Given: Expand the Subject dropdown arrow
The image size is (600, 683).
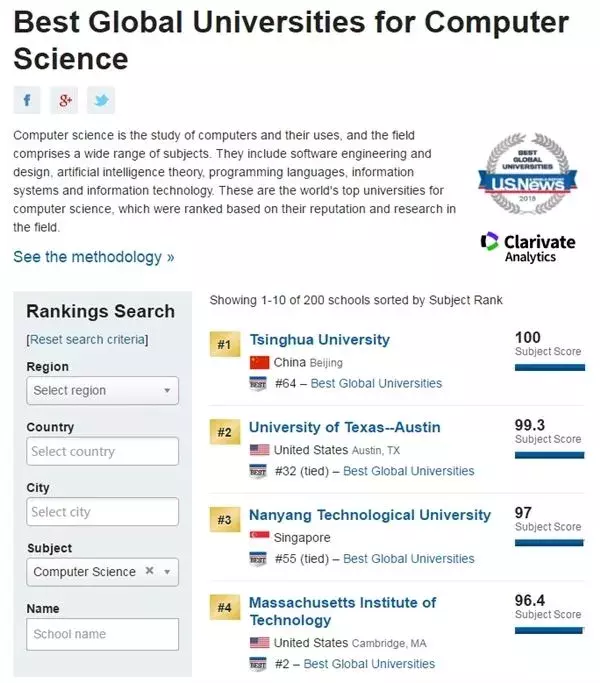Looking at the screenshot, I should tap(167, 572).
